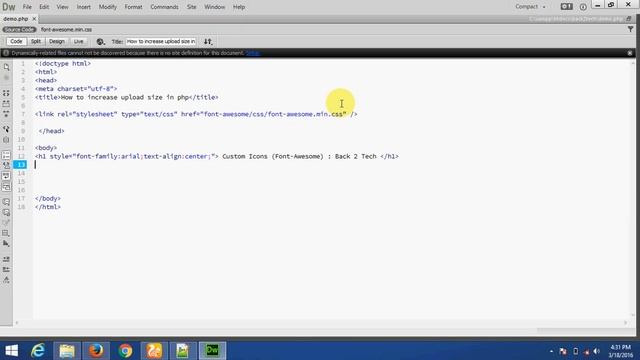Open Firefox from taskbar
Screen dimensions: 640x360
96,351
